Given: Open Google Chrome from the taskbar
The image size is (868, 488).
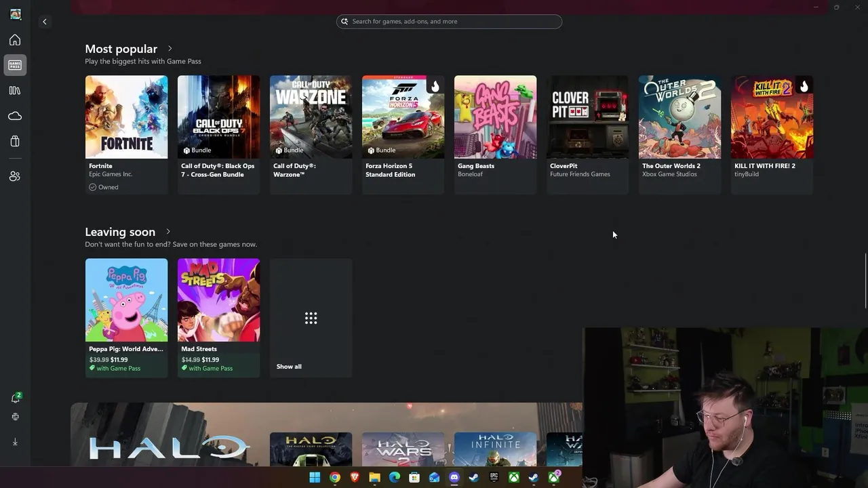Looking at the screenshot, I should [334, 478].
